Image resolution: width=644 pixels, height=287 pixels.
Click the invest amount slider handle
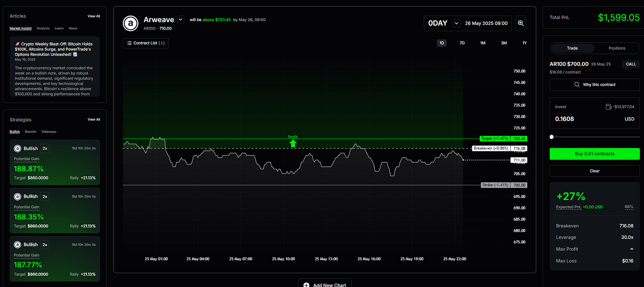click(552, 137)
